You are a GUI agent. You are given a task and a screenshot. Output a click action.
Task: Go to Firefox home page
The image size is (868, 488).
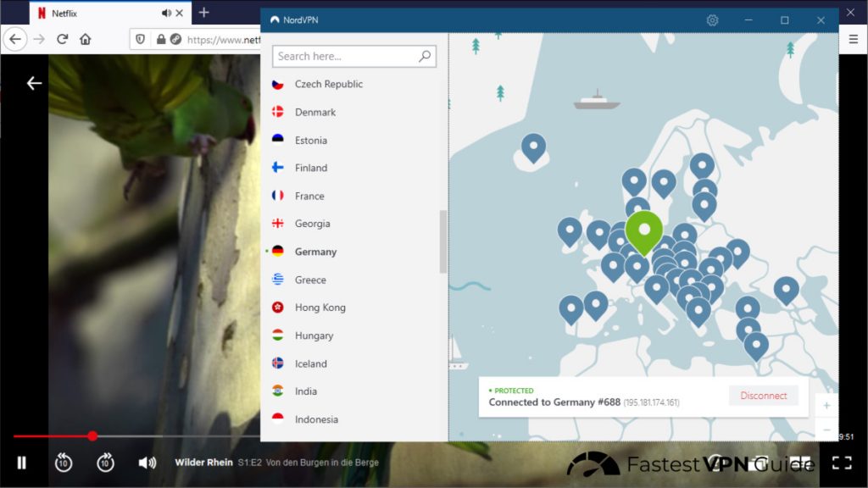pyautogui.click(x=85, y=39)
